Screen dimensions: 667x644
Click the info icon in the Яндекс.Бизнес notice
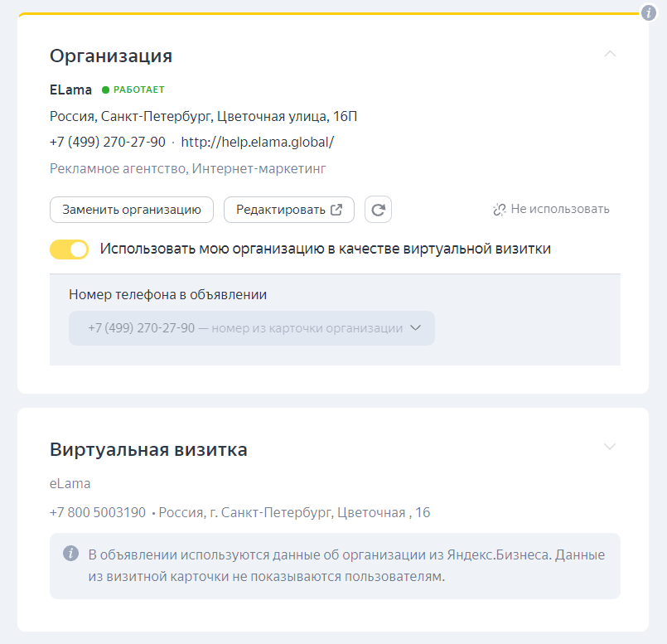pos(71,554)
